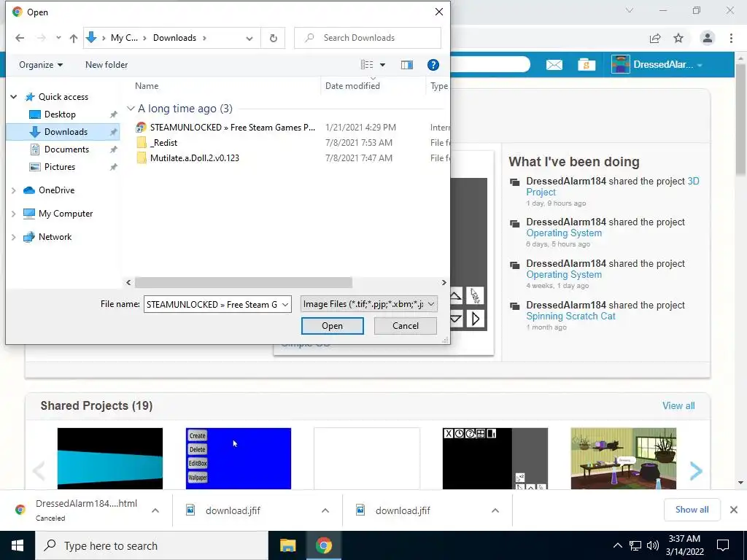The height and width of the screenshot is (560, 747).
Task: Open the room scene project thumbnail
Action: pyautogui.click(x=623, y=459)
